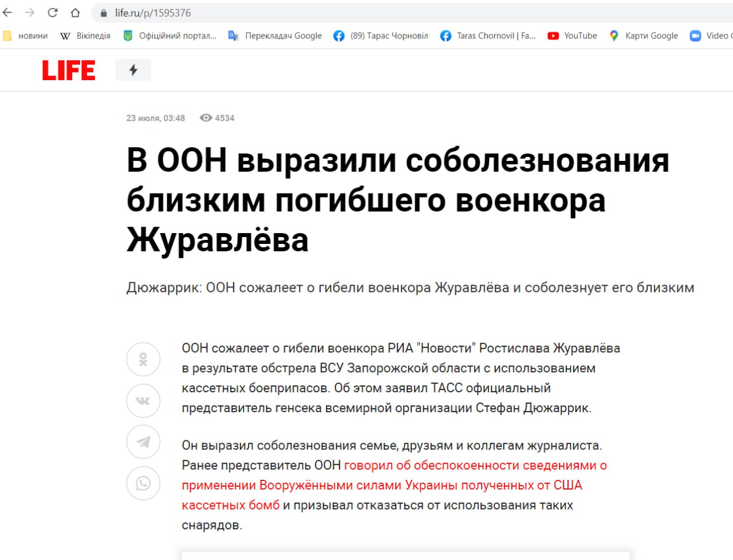Click the headline В ООН выразили соболезнования
733x560 pixels.
pos(398,199)
